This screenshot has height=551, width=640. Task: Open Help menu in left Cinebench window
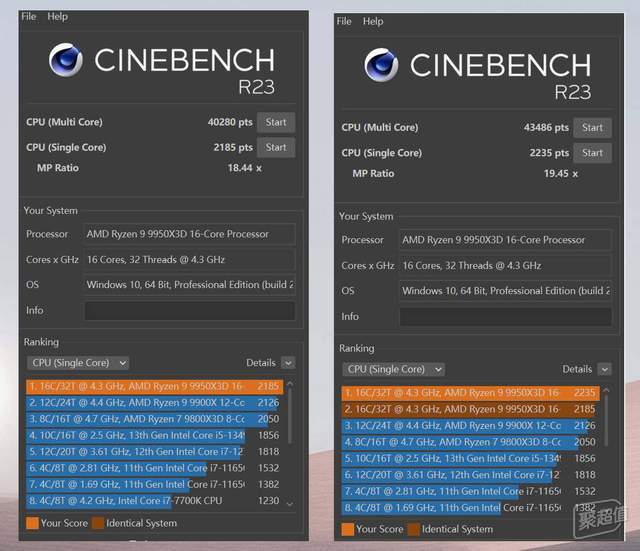pos(57,16)
